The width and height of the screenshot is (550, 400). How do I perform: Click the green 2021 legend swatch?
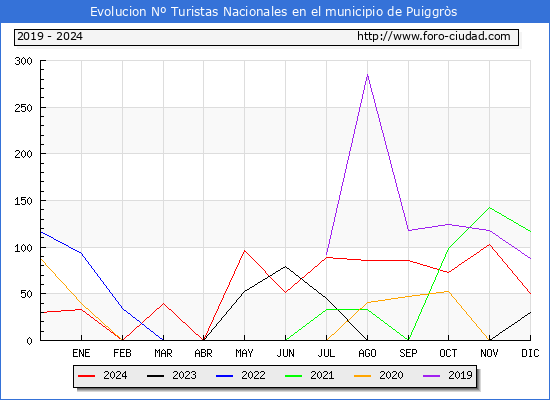point(294,376)
